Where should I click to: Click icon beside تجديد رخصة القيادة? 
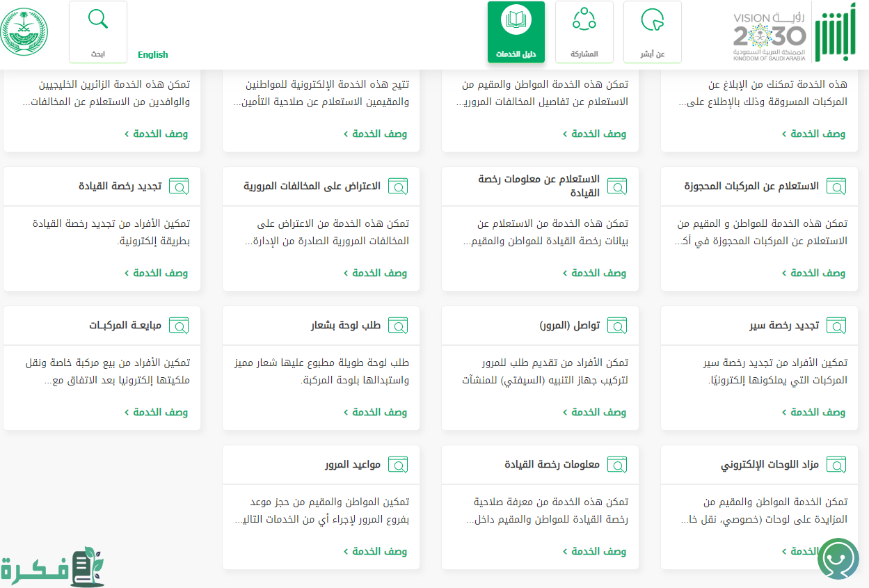point(180,186)
